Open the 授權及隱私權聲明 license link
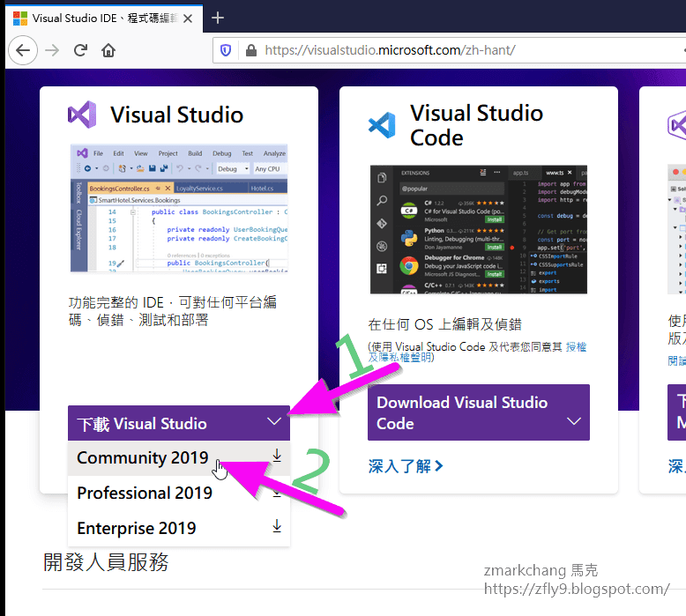Screen dimensions: 686x616 click(x=477, y=352)
